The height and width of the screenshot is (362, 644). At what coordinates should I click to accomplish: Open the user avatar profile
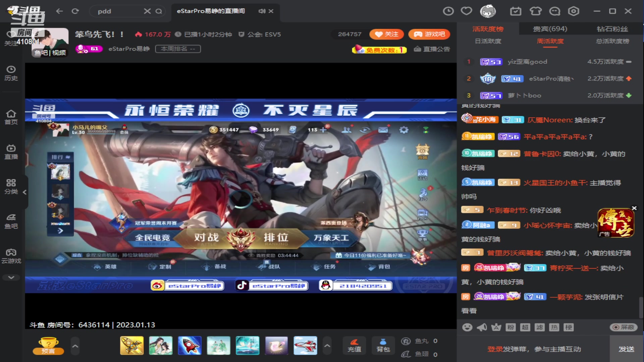point(488,11)
